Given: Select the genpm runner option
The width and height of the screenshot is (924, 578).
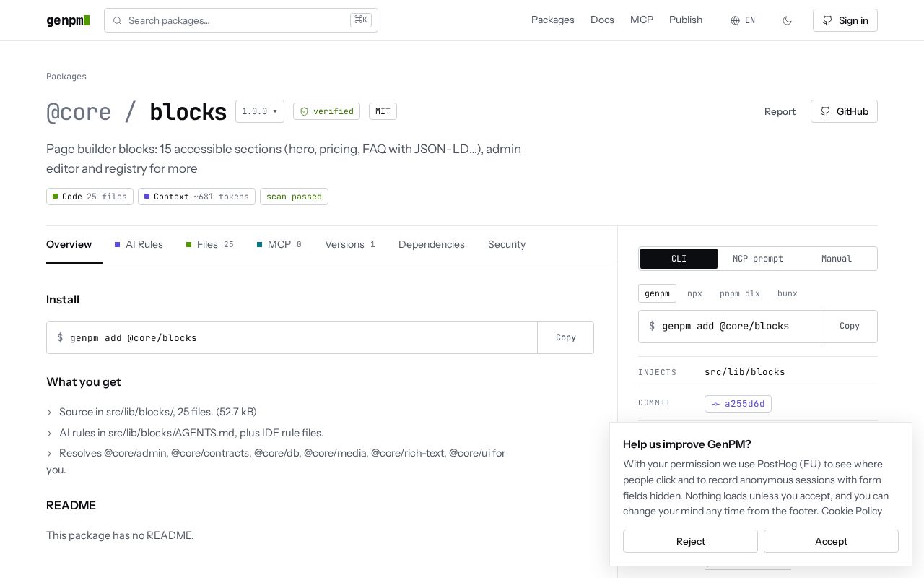Looking at the screenshot, I should click(x=657, y=293).
